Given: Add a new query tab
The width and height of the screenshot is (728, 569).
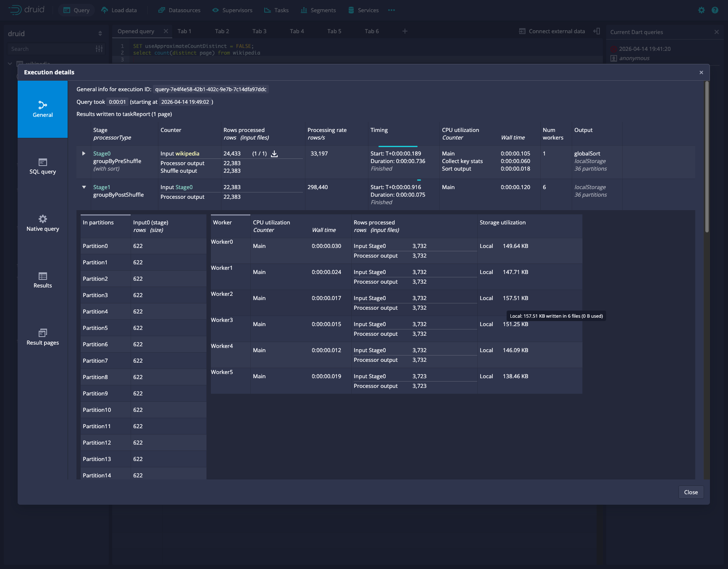Looking at the screenshot, I should click(405, 31).
